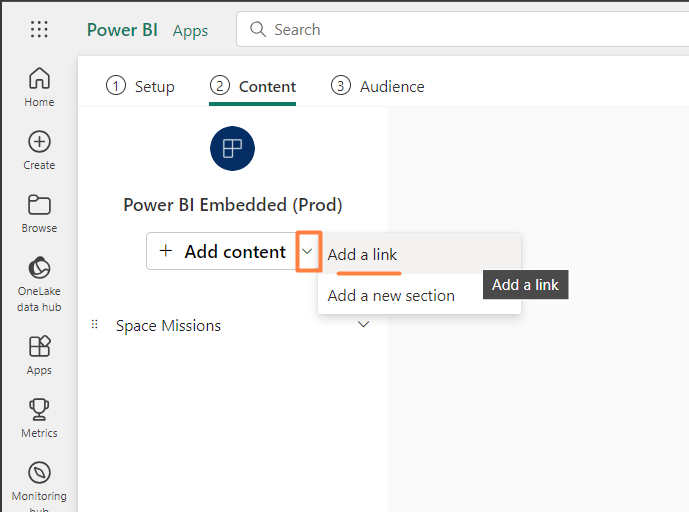Click the Add content button
689x512 pixels.
pos(222,251)
